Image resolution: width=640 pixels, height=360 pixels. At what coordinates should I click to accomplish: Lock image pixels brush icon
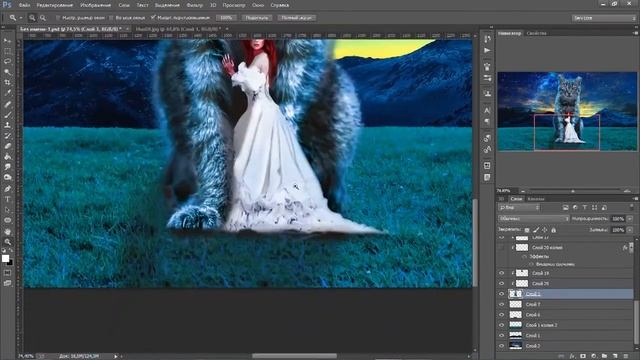coord(536,230)
